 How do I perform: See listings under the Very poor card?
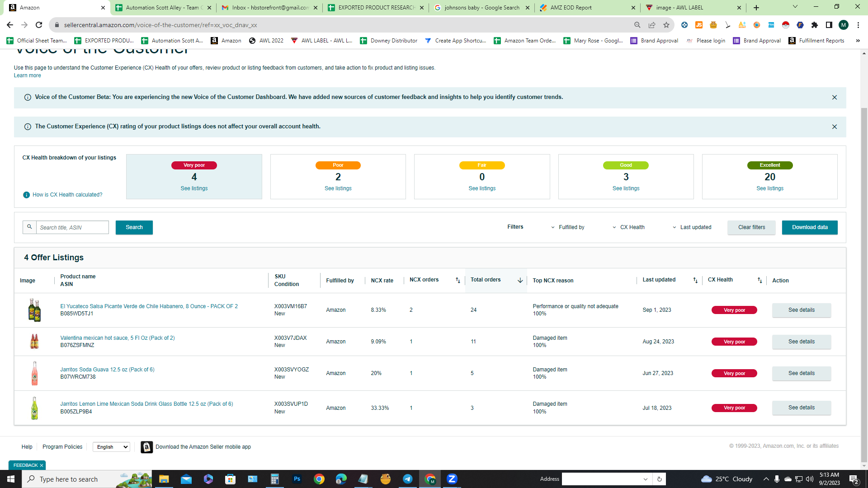click(x=194, y=188)
